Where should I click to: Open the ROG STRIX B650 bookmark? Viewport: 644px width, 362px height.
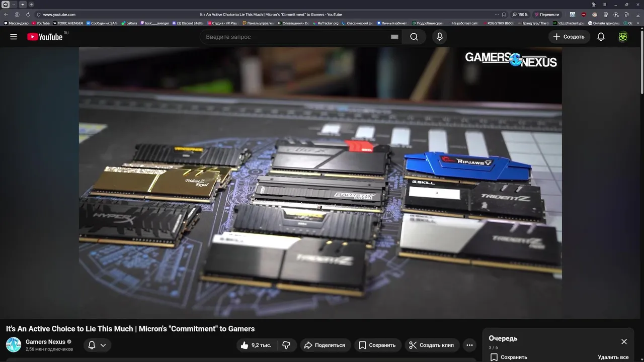tap(499, 23)
